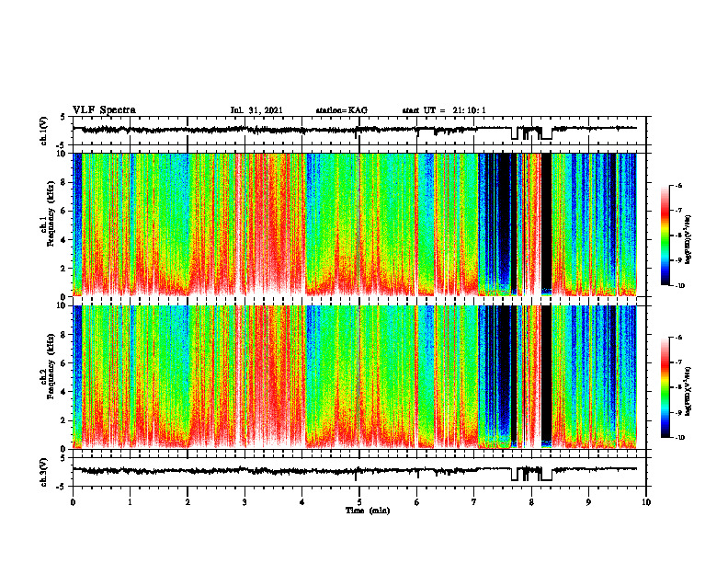This screenshot has height=563, width=728.
Task: Click time-axis tick label '6'
Action: pos(417,502)
